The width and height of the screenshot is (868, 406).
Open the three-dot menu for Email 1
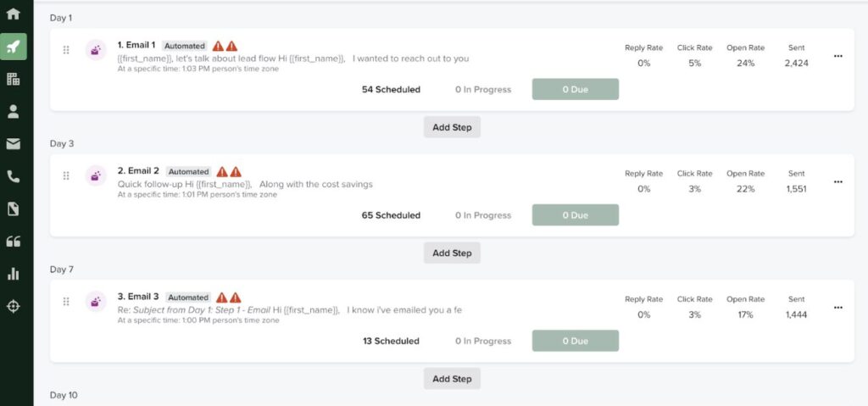point(838,56)
